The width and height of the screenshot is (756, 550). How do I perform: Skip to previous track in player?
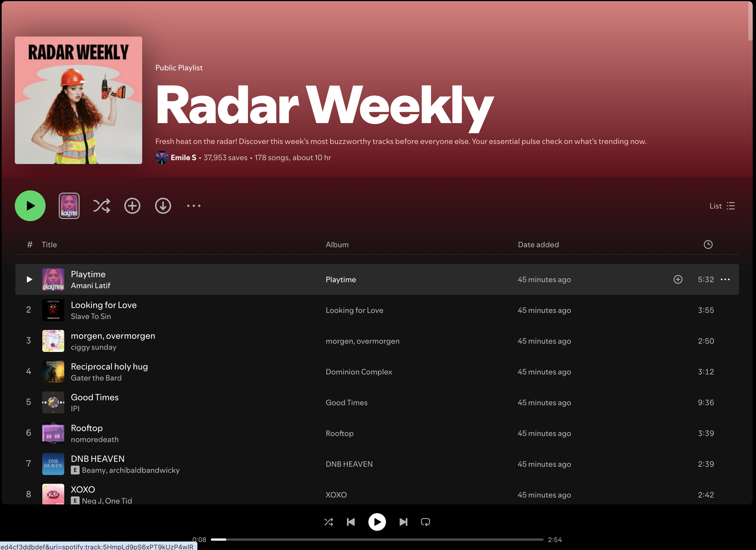point(351,522)
